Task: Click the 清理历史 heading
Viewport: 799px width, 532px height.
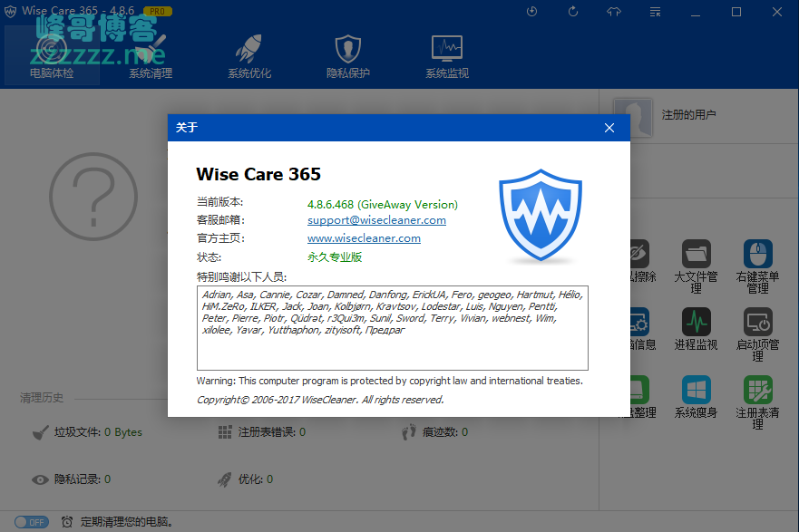Action: (42, 398)
